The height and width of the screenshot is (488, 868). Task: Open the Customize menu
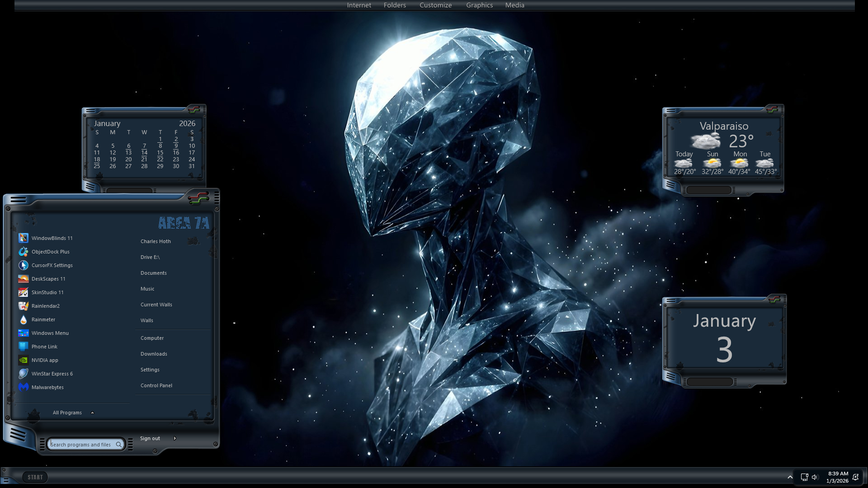[x=435, y=5]
